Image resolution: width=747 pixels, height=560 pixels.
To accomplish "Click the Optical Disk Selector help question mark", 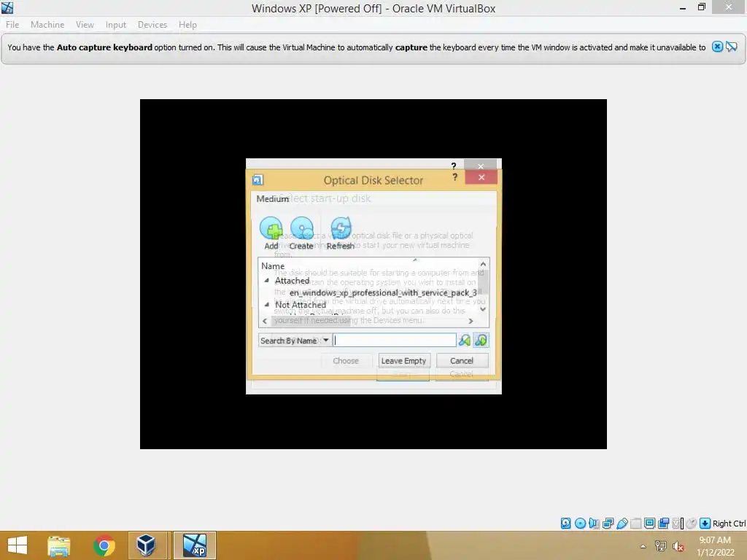I will [455, 177].
